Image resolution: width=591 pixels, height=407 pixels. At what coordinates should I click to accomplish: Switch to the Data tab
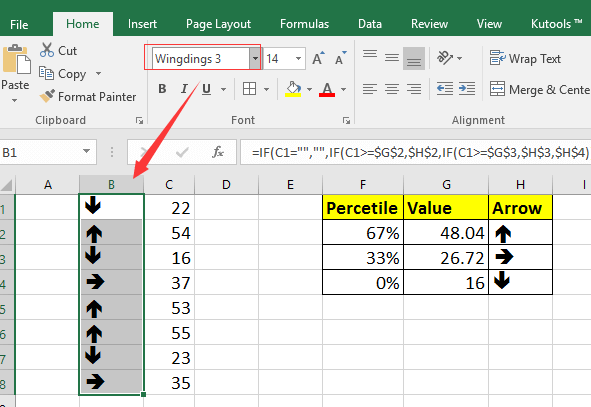370,24
